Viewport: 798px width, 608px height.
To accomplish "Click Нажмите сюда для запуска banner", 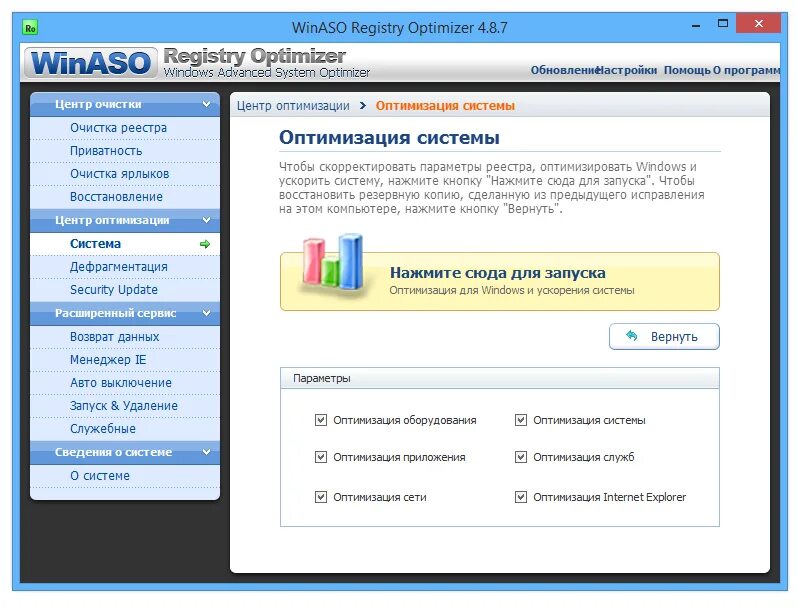I will (500, 281).
